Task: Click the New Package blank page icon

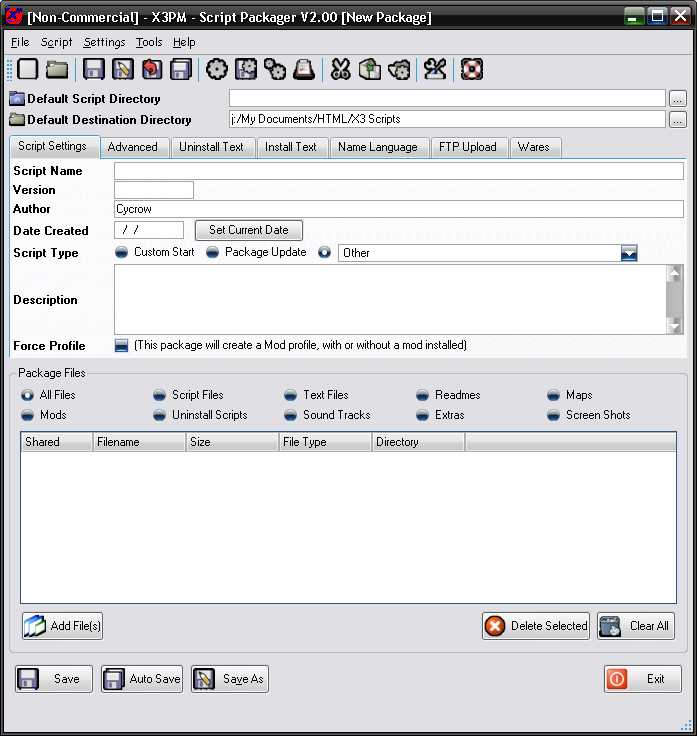Action: [28, 69]
